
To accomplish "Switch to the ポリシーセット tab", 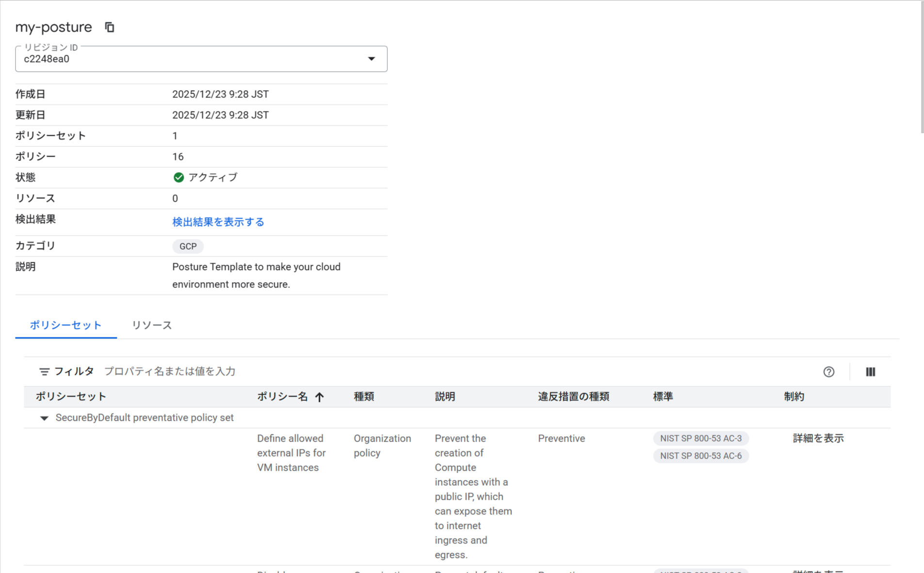I will 66,325.
